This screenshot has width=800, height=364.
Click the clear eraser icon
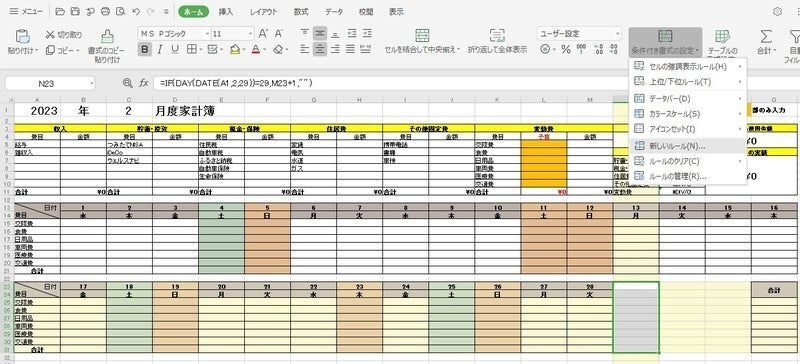click(x=277, y=50)
